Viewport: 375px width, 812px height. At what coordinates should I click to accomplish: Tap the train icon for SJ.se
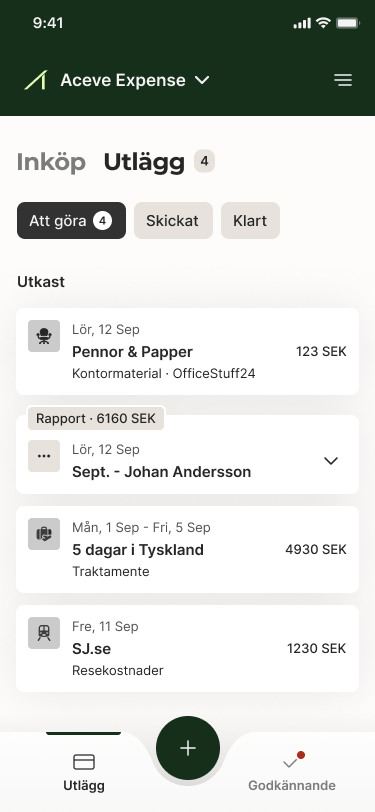[x=44, y=633]
